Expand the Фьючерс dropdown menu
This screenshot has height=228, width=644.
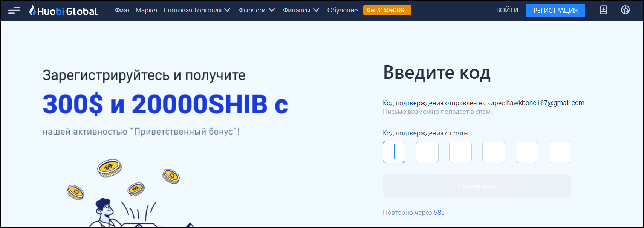coord(257,10)
